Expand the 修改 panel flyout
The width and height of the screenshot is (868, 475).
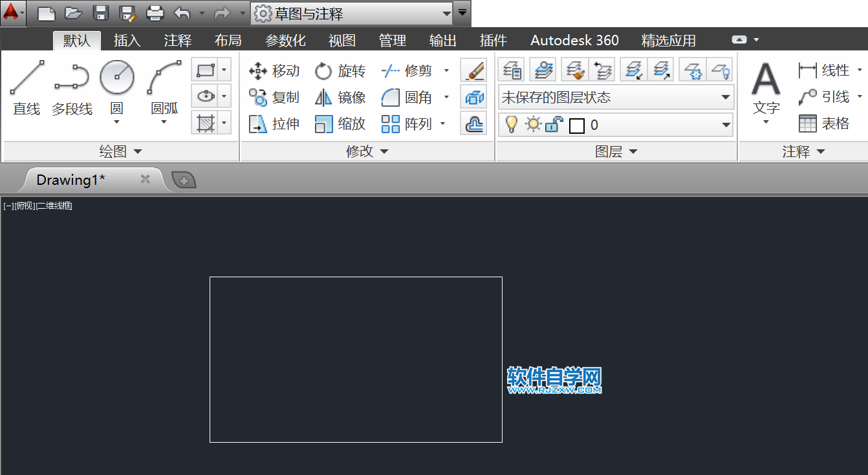click(367, 152)
